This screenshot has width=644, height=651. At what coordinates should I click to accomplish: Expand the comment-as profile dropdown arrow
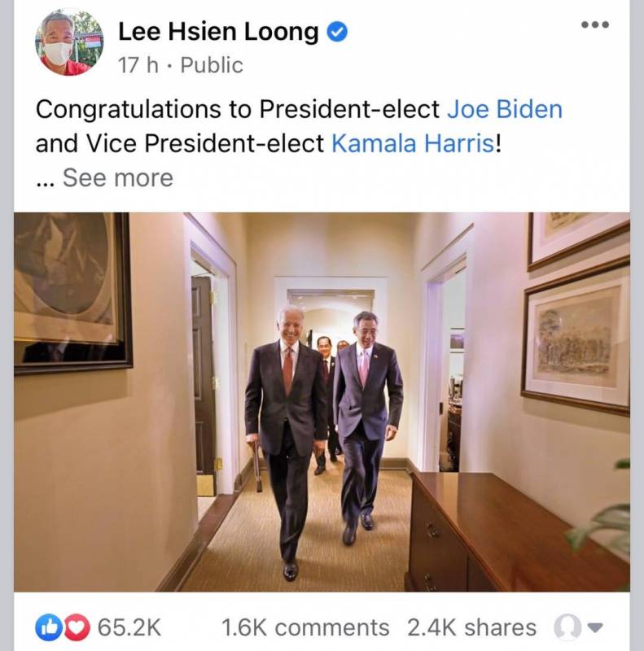tap(595, 627)
